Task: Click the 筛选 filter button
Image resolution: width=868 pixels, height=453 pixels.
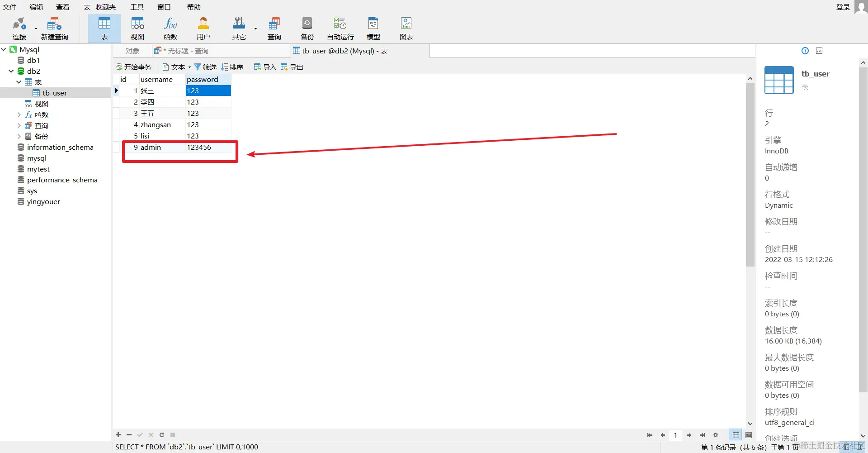Action: pyautogui.click(x=205, y=67)
